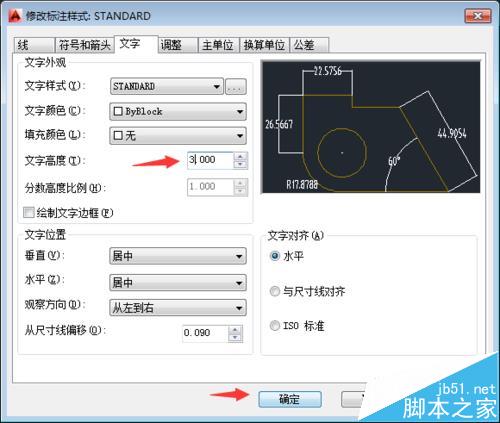
Task: Close the 修改标注样式 dialog
Action: pyautogui.click(x=478, y=16)
